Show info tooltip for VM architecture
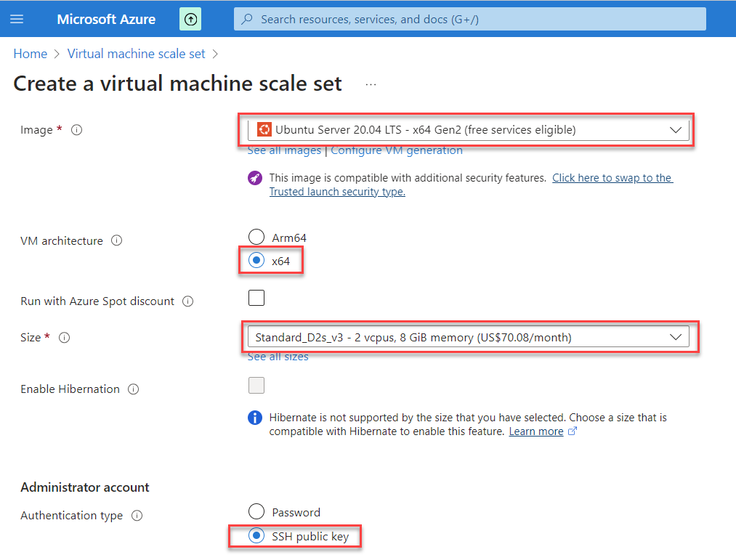Viewport: 736px width, 560px height. (116, 240)
